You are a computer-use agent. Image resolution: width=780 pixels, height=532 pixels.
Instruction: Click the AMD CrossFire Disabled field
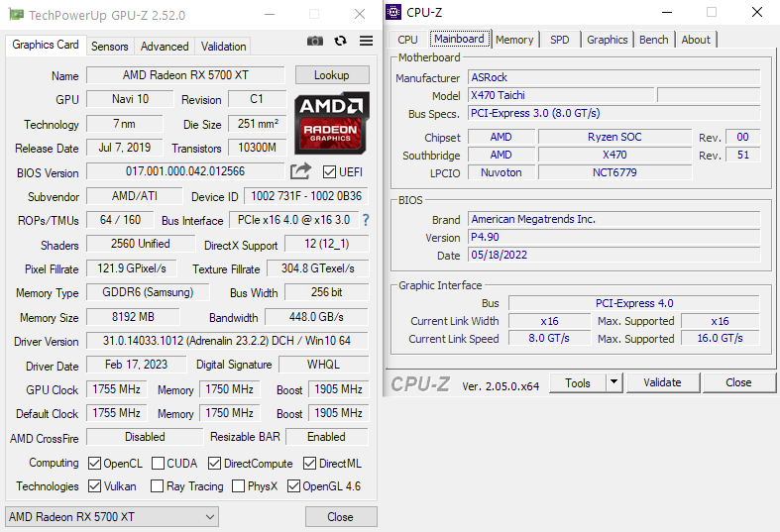tap(145, 437)
